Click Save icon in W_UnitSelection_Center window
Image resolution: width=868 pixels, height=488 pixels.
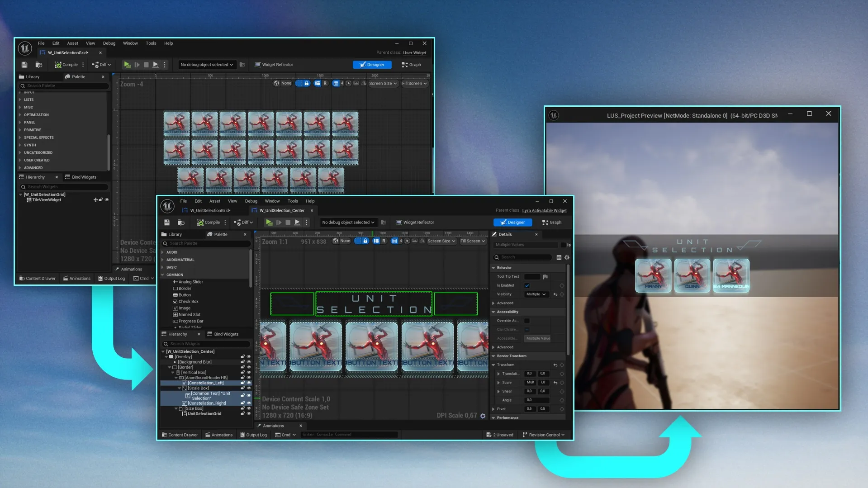point(167,223)
